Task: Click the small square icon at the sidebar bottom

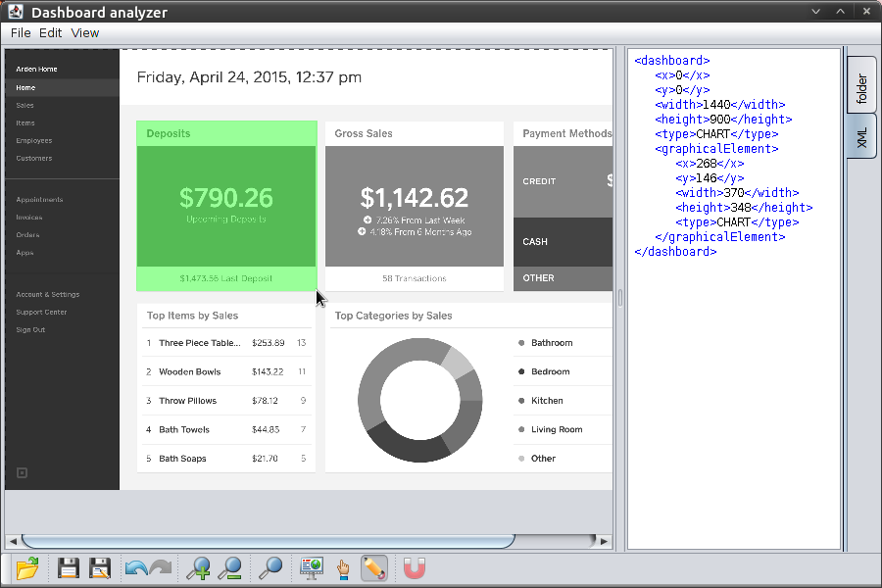Action: point(23,473)
